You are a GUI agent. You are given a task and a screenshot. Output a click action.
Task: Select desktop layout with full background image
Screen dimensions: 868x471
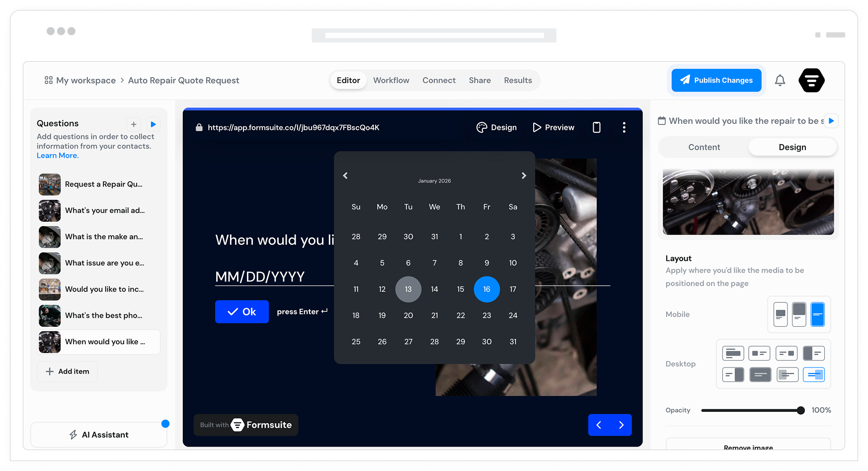[760, 375]
